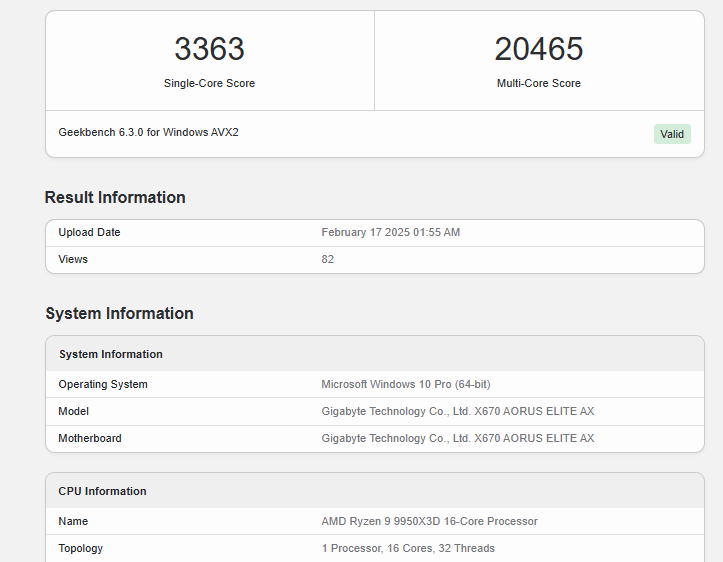Click the green Valid badge

point(672,134)
